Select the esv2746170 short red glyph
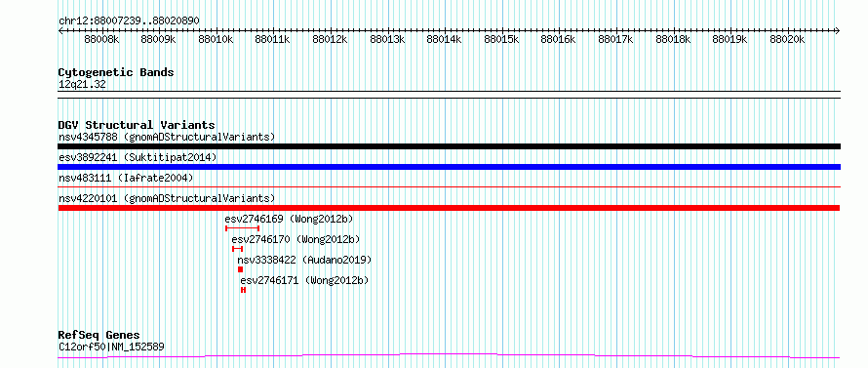 (238, 249)
